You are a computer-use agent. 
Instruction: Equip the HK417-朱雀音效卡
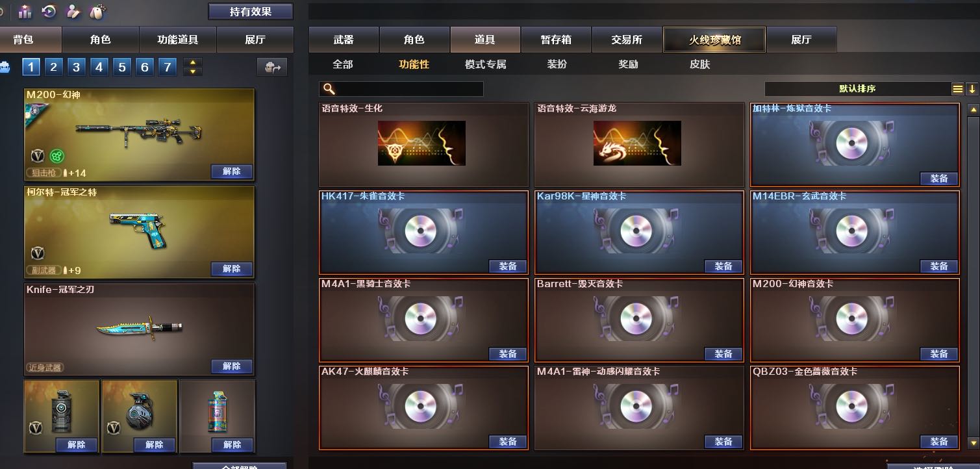point(508,266)
